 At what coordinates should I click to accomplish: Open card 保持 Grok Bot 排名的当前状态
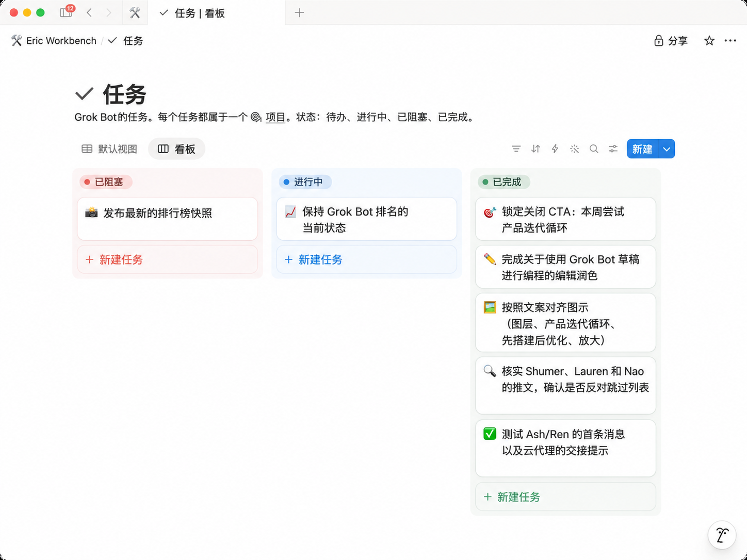(366, 219)
